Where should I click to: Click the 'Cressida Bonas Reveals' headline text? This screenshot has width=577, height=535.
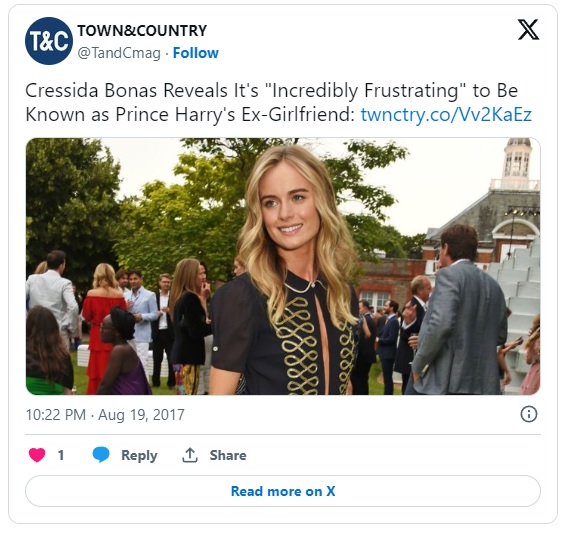[x=127, y=91]
